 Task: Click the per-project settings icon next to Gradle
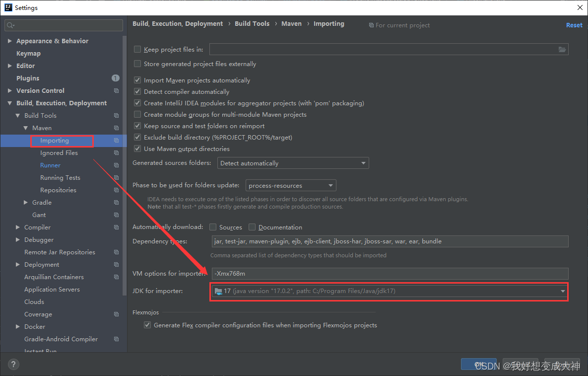tap(116, 202)
